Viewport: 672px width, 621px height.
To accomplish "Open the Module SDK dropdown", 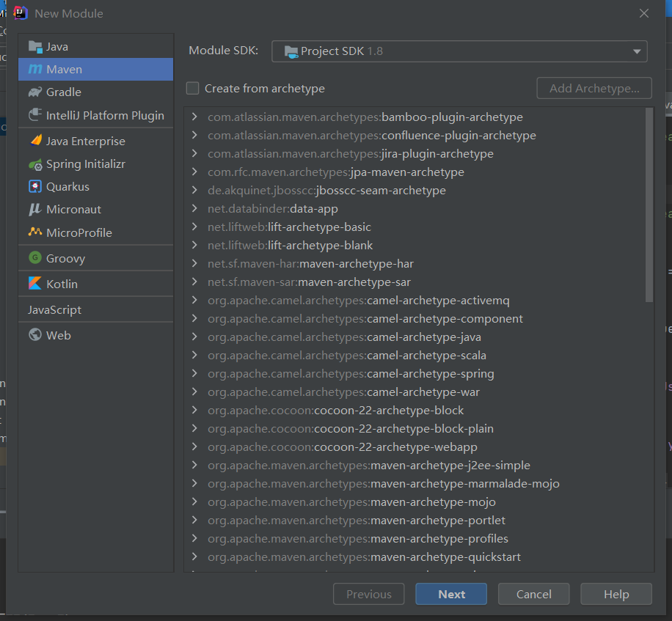I will pyautogui.click(x=459, y=51).
